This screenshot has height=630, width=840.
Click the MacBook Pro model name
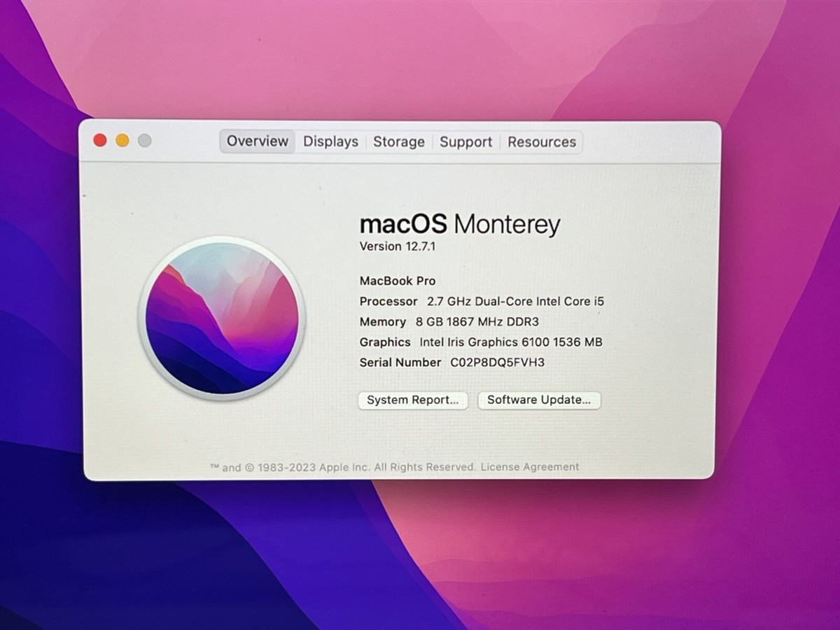coord(398,281)
